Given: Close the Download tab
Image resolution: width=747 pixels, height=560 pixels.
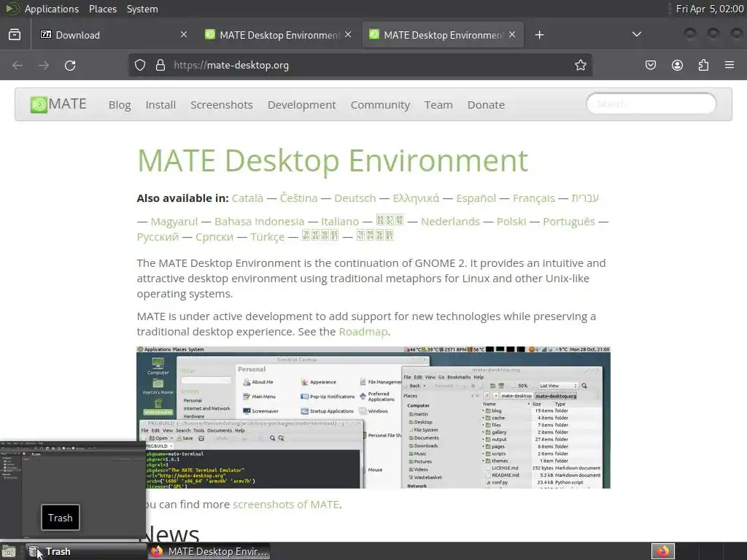Looking at the screenshot, I should [x=184, y=34].
